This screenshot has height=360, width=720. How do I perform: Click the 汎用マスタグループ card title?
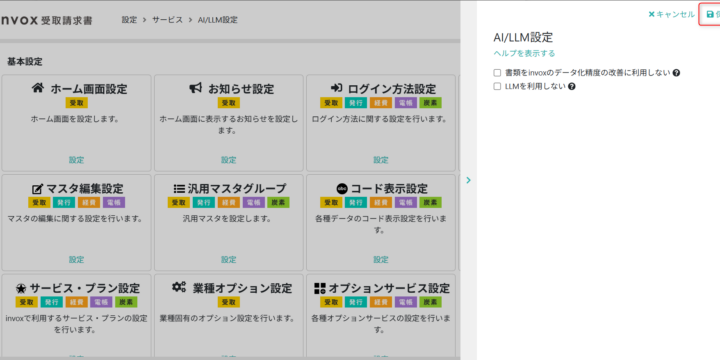tap(236, 189)
